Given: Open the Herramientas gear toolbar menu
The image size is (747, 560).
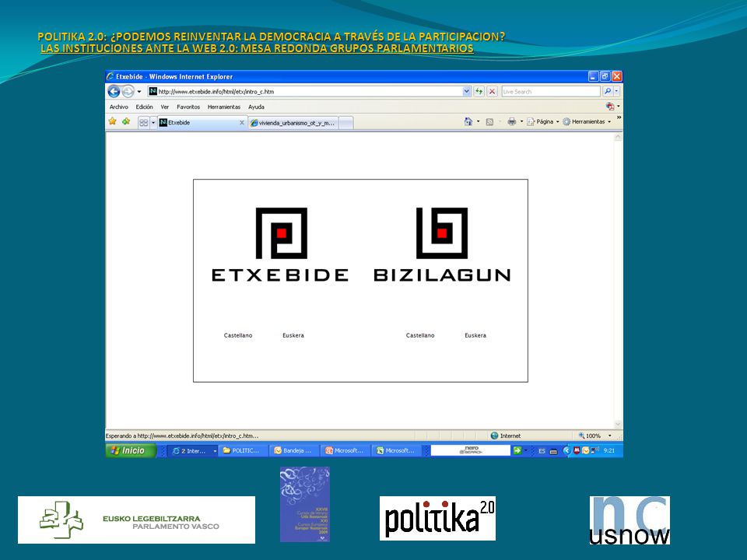Looking at the screenshot, I should click(587, 121).
